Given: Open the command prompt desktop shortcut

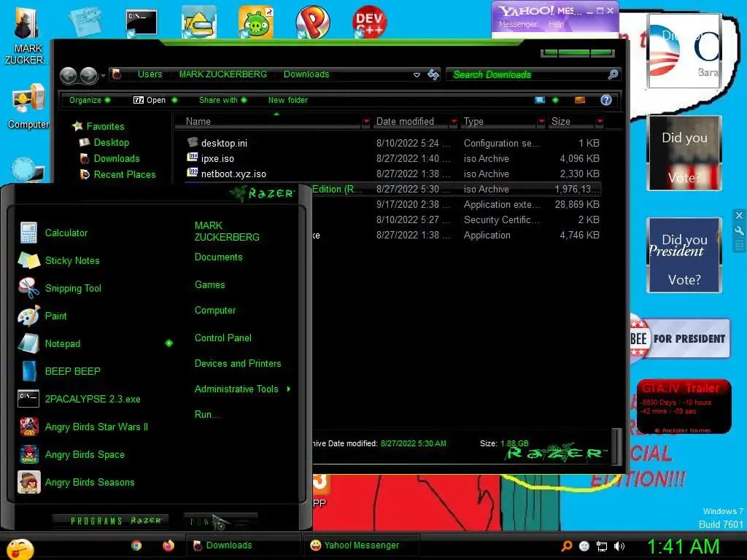Looking at the screenshot, I should tap(142, 23).
